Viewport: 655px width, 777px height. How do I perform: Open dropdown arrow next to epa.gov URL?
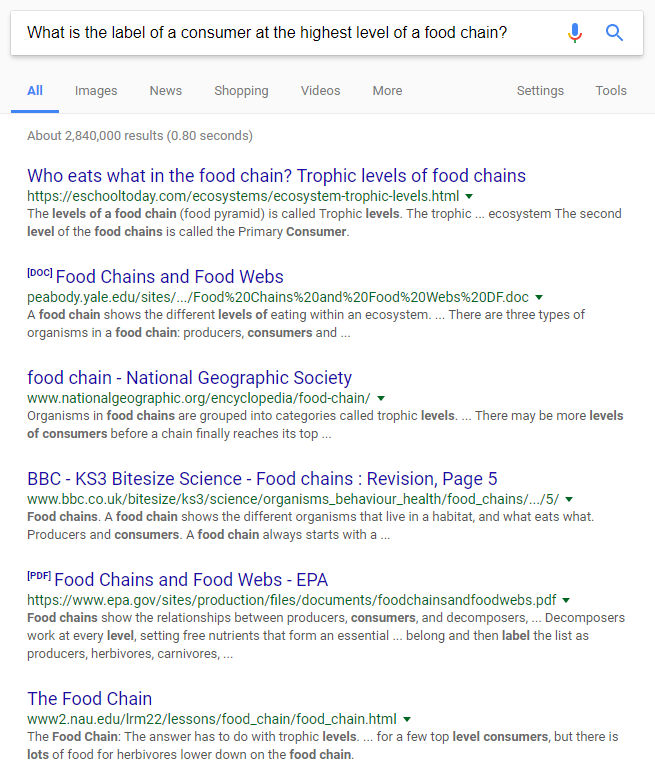(x=566, y=601)
